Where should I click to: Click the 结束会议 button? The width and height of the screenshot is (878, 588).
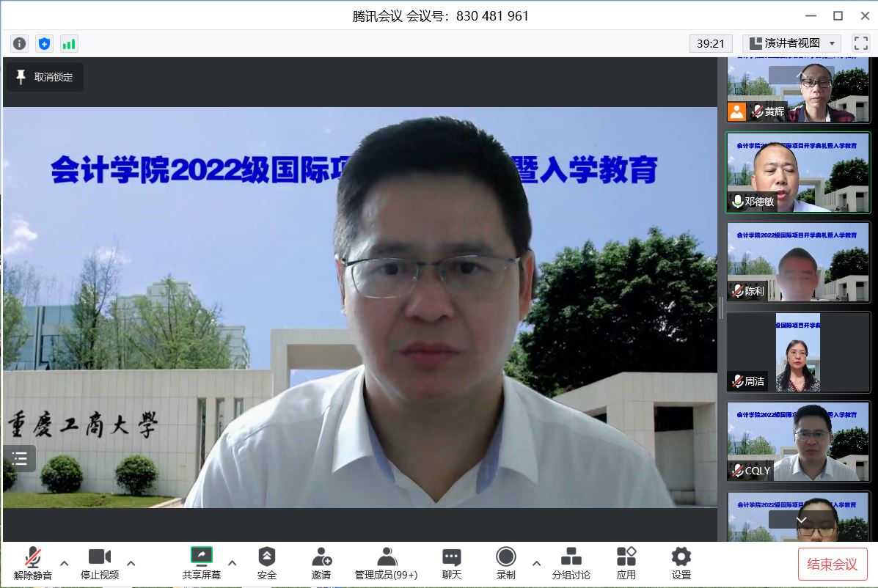(x=833, y=564)
